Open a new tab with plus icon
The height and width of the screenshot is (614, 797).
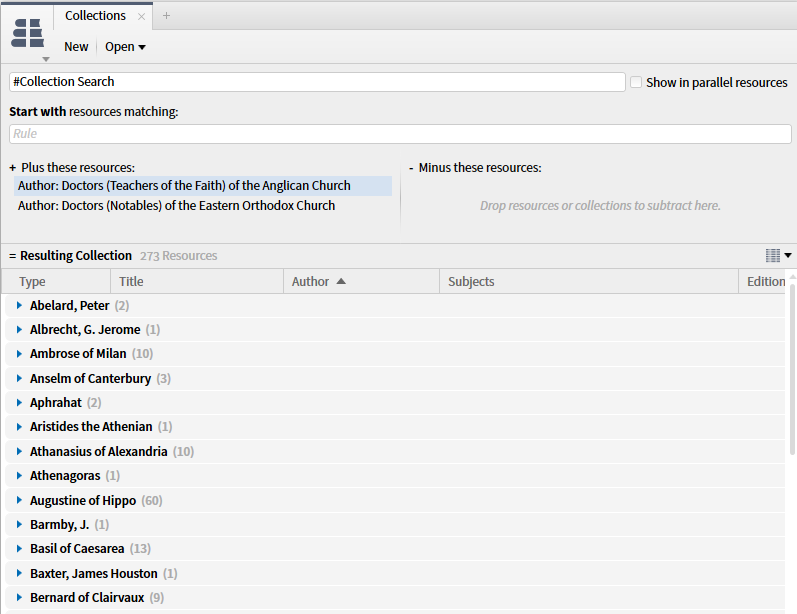tap(166, 16)
